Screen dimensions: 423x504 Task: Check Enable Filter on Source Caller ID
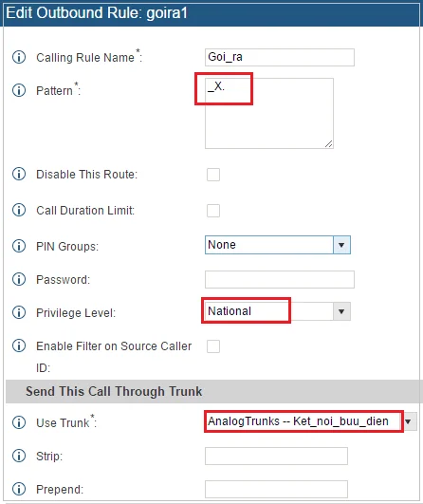[x=213, y=346]
